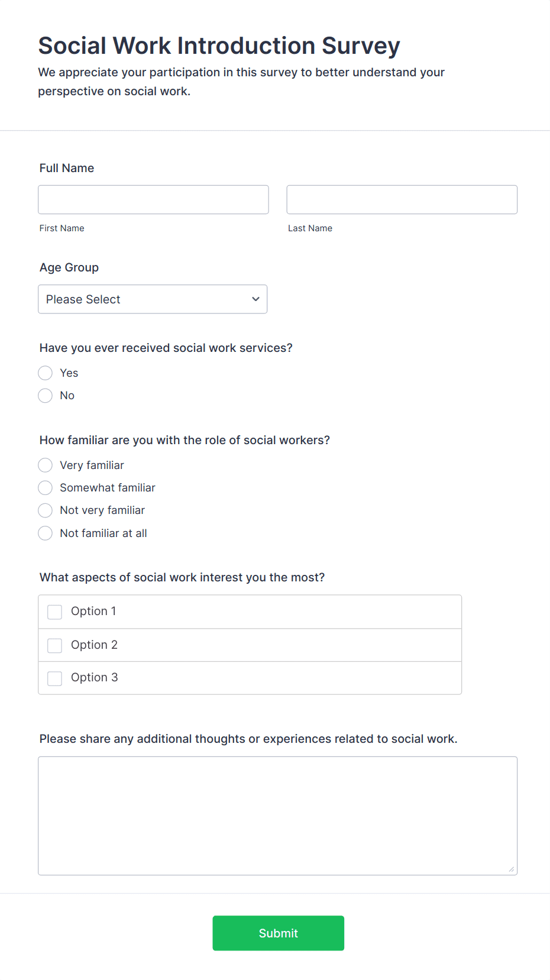Click the Last Name input field
The image size is (550, 980).
pos(402,200)
